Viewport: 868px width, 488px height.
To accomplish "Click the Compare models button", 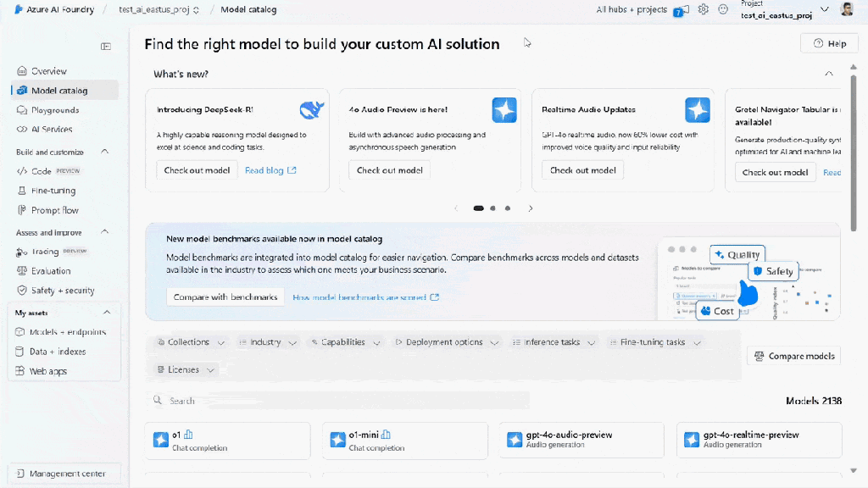I will (x=793, y=356).
